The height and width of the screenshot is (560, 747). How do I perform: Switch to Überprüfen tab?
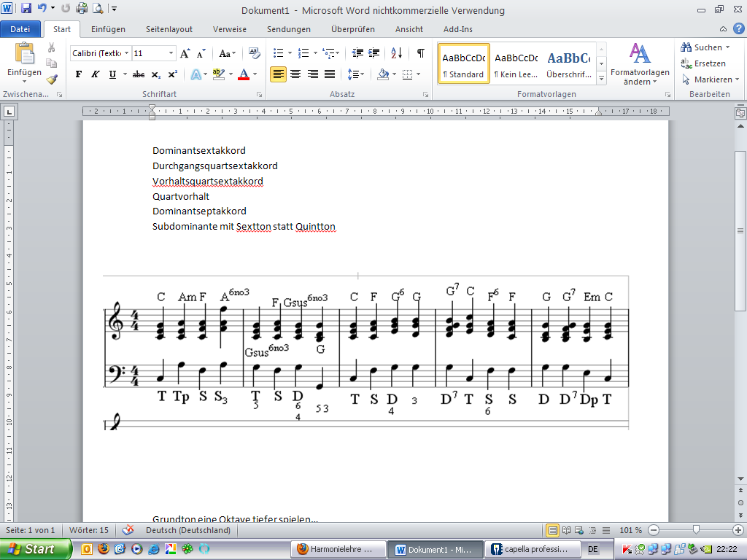[x=353, y=29]
